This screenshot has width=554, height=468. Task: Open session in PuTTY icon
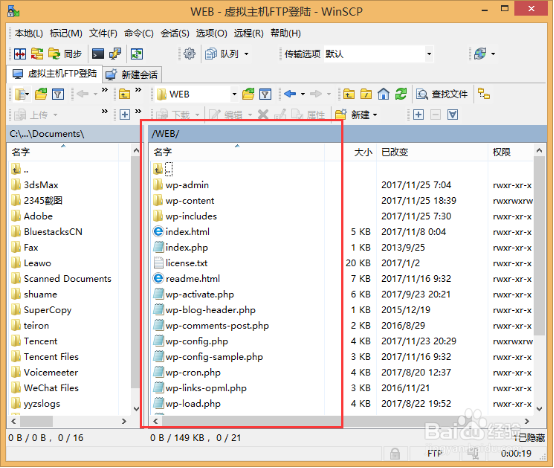(x=115, y=54)
